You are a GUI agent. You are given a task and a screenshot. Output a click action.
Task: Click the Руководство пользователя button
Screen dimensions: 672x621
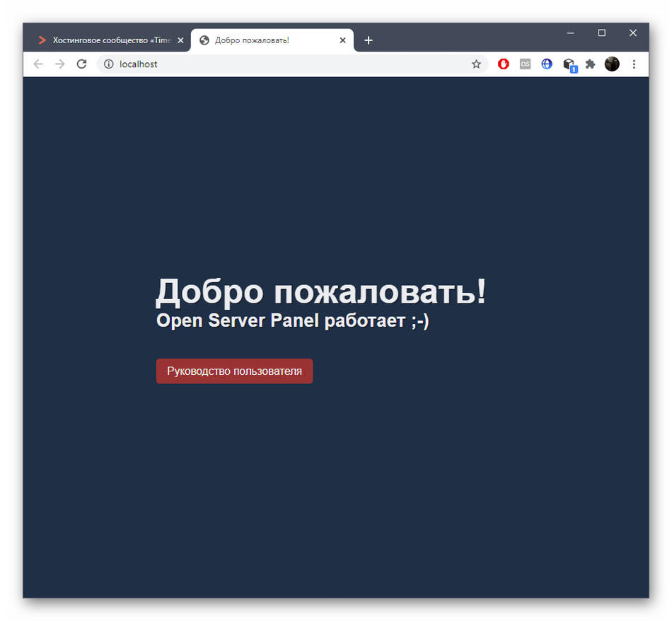[234, 371]
